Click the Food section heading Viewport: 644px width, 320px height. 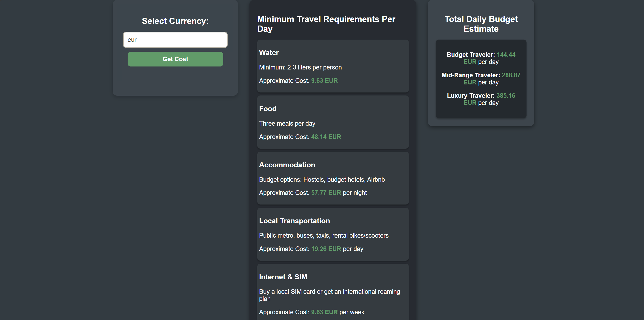tap(267, 109)
